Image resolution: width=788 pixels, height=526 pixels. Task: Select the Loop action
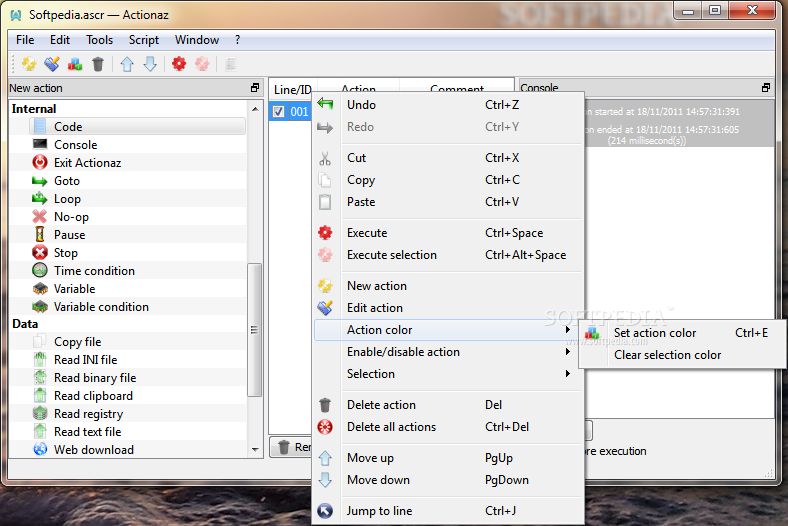[x=137, y=199]
